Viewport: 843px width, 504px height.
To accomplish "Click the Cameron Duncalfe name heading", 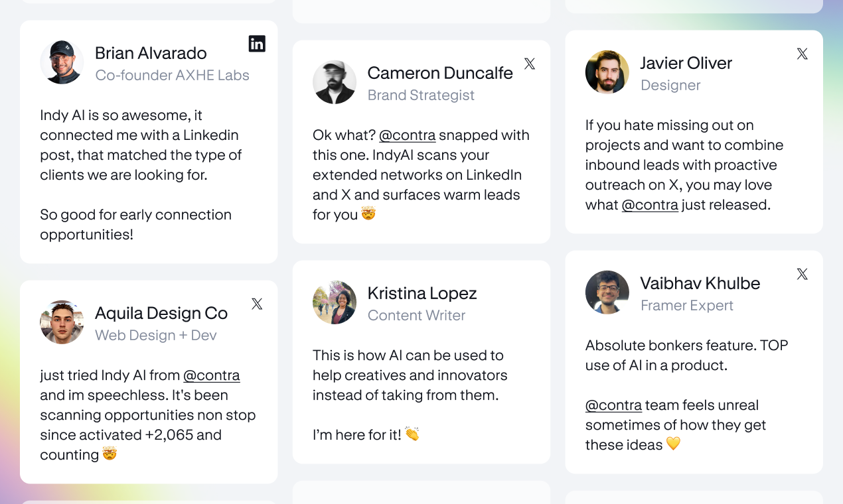I will [x=440, y=73].
